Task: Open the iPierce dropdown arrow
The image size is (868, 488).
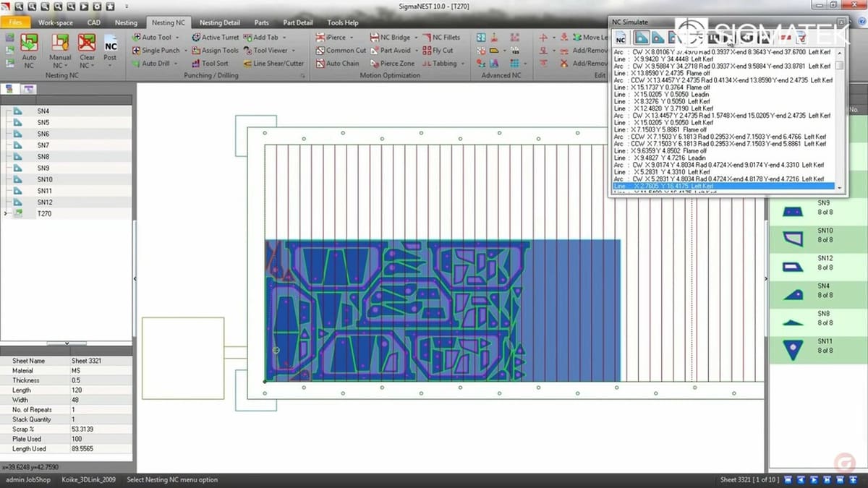Action: coord(352,38)
